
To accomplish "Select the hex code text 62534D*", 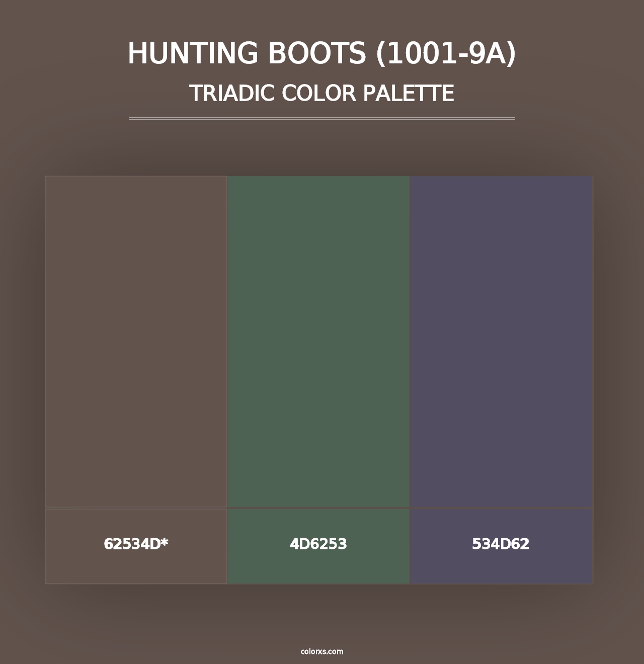I will (x=136, y=544).
